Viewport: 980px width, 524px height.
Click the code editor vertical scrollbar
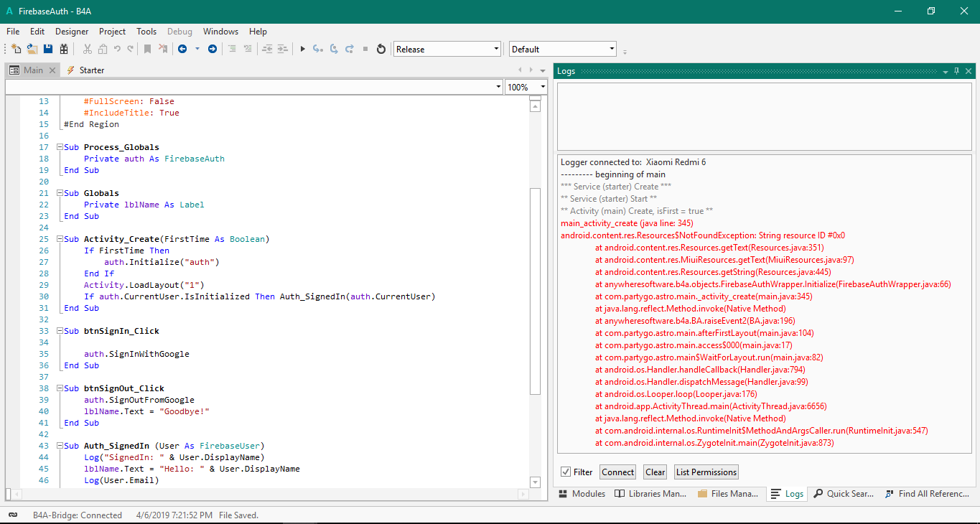[535, 287]
